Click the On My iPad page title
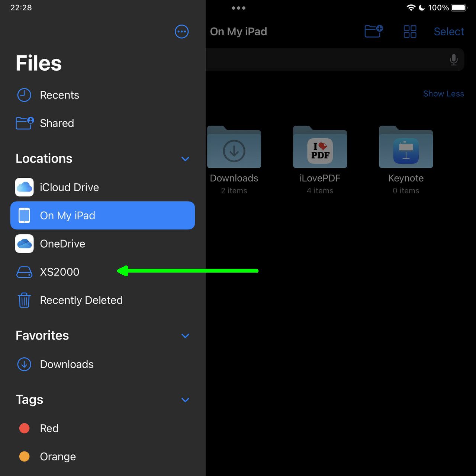Viewport: 476px width, 476px height. point(238,32)
